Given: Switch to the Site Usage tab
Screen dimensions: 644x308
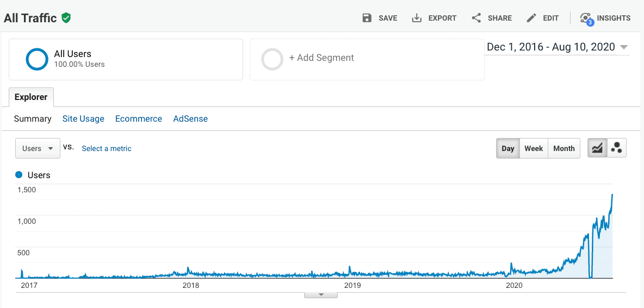Looking at the screenshot, I should (x=83, y=118).
